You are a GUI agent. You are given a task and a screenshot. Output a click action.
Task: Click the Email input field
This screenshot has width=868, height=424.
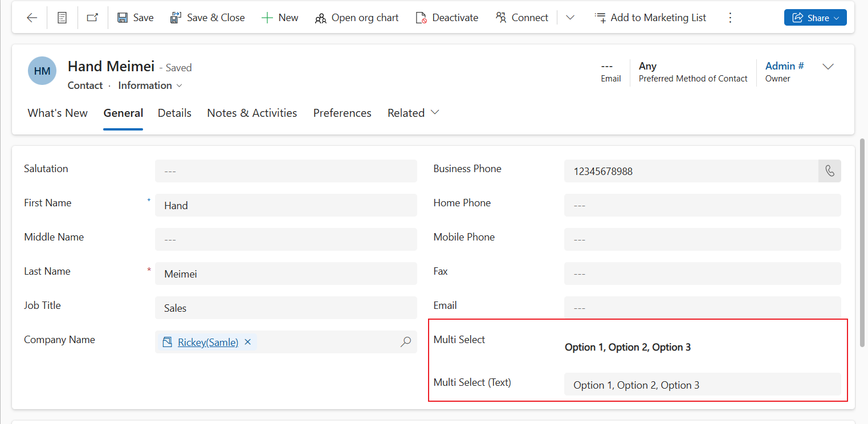point(702,308)
